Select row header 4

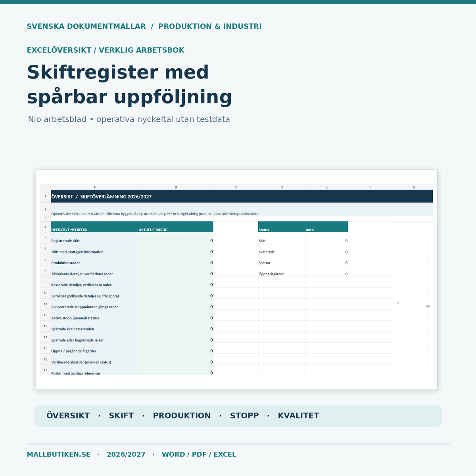46,227
